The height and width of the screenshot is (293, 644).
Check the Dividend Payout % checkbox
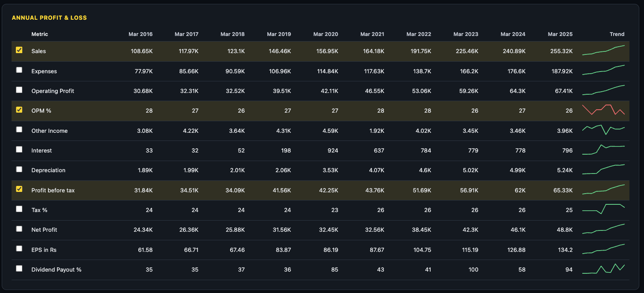pyautogui.click(x=19, y=269)
